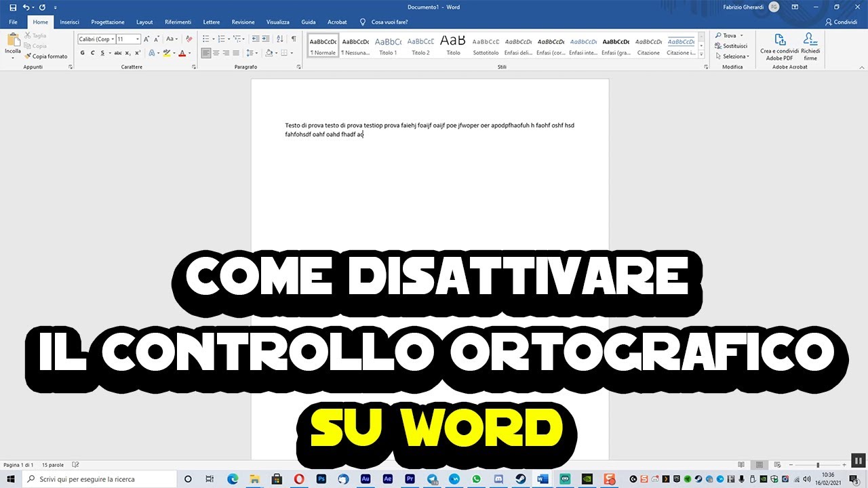
Task: Open the File menu
Action: pyautogui.click(x=13, y=22)
